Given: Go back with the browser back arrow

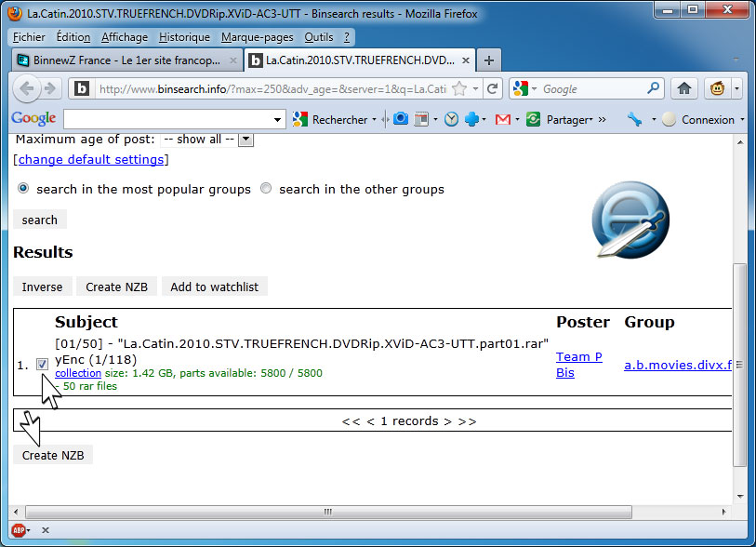Looking at the screenshot, I should [x=27, y=88].
